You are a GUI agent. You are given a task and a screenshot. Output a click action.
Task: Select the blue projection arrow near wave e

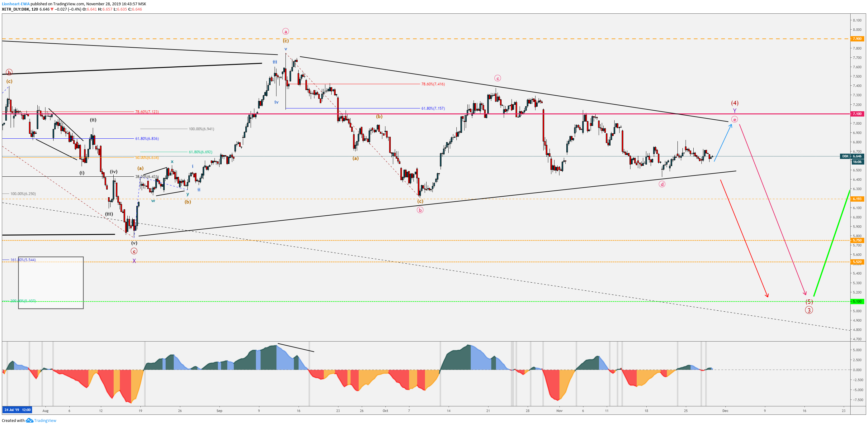pos(723,143)
